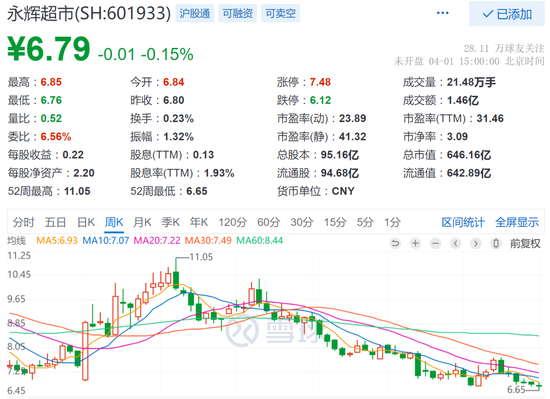Image resolution: width=550 pixels, height=399 pixels.
Task: Click the MA20:7.22 indicator
Action: coord(157,241)
